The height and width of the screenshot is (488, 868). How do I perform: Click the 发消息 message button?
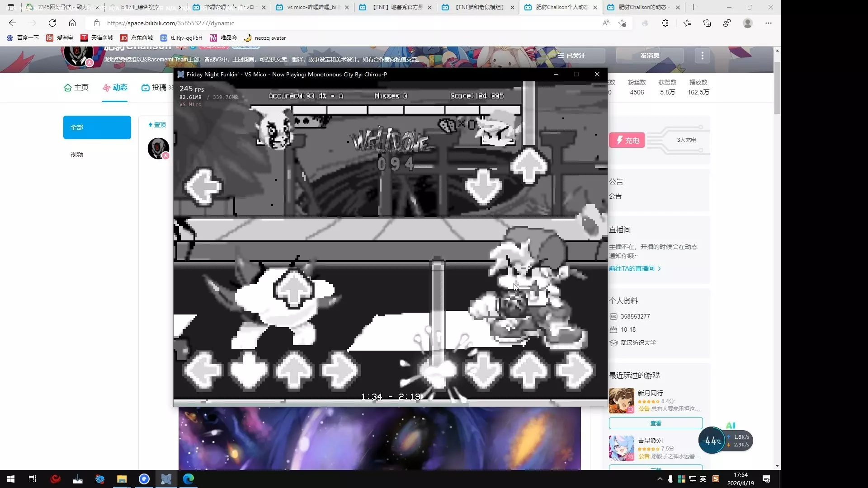(650, 56)
